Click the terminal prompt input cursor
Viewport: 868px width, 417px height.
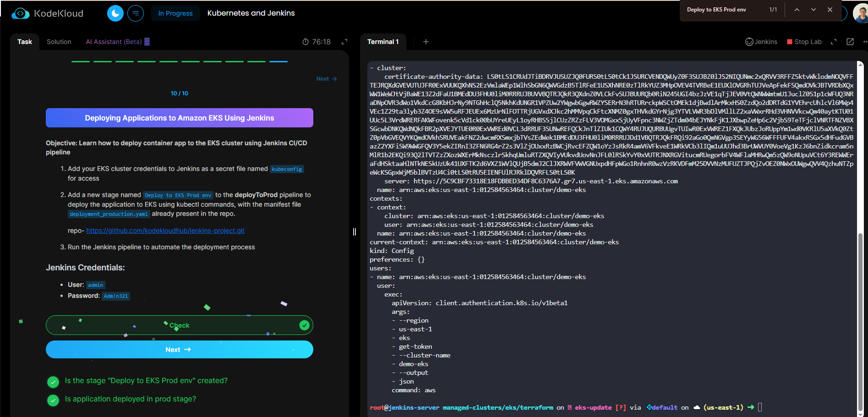(x=760, y=407)
